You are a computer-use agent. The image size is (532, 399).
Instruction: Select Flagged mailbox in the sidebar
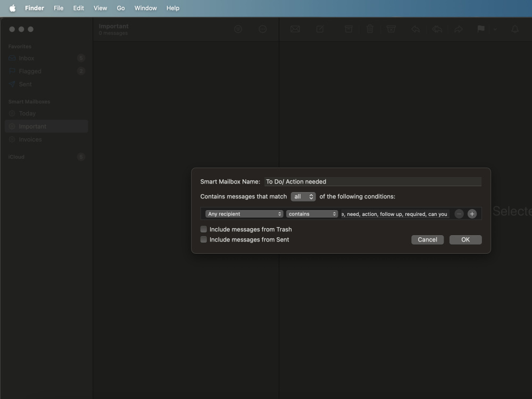click(x=46, y=71)
